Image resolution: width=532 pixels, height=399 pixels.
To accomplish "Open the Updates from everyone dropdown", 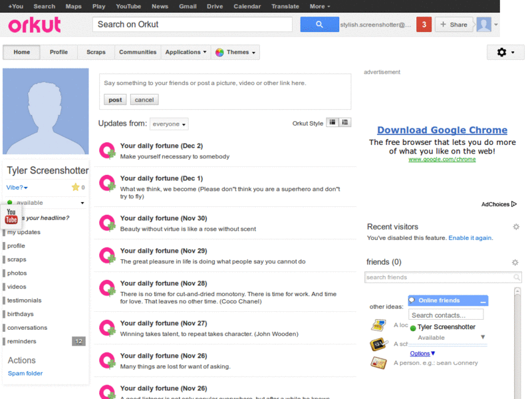I will 169,124.
